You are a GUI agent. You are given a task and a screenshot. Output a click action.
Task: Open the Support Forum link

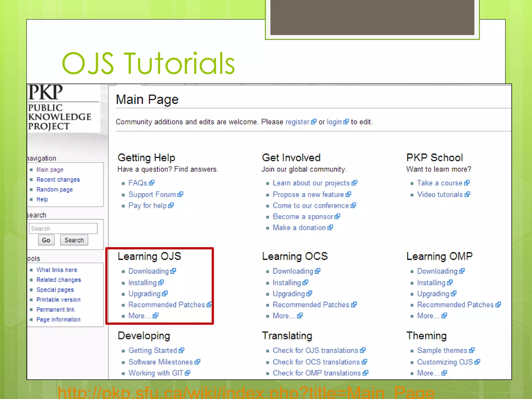pyautogui.click(x=152, y=194)
